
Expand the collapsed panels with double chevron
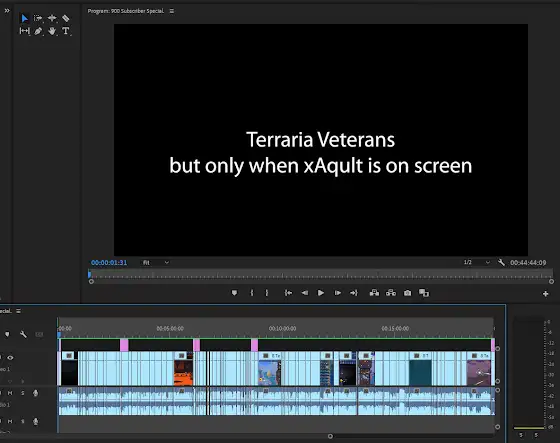click(x=7, y=11)
